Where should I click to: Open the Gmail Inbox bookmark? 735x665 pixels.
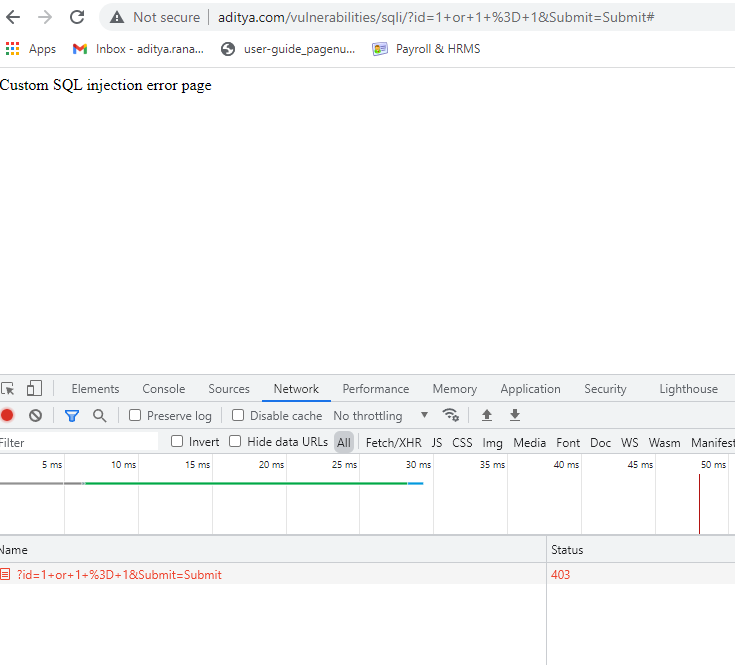pyautogui.click(x=138, y=49)
